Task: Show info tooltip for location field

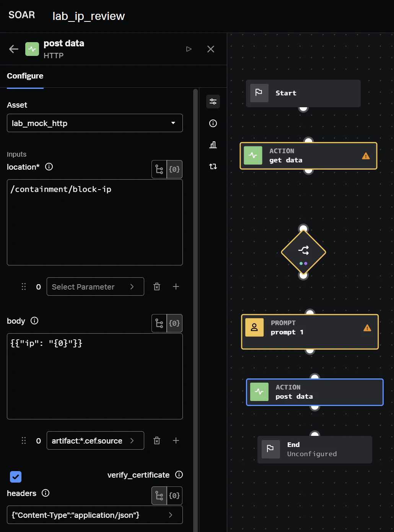Action: click(x=49, y=167)
